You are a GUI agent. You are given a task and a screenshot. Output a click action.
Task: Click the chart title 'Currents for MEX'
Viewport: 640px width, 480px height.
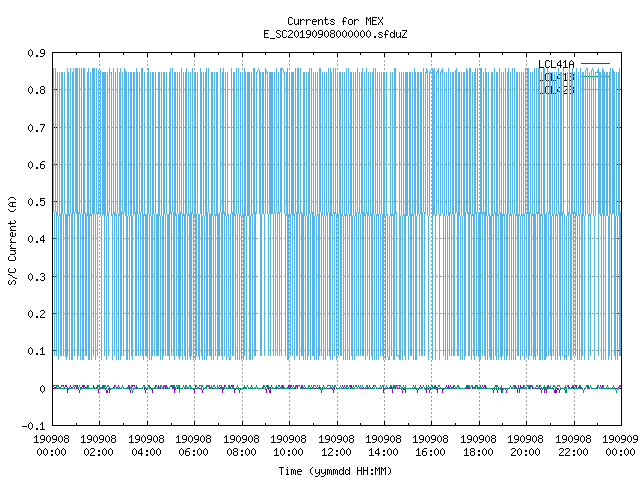click(335, 21)
